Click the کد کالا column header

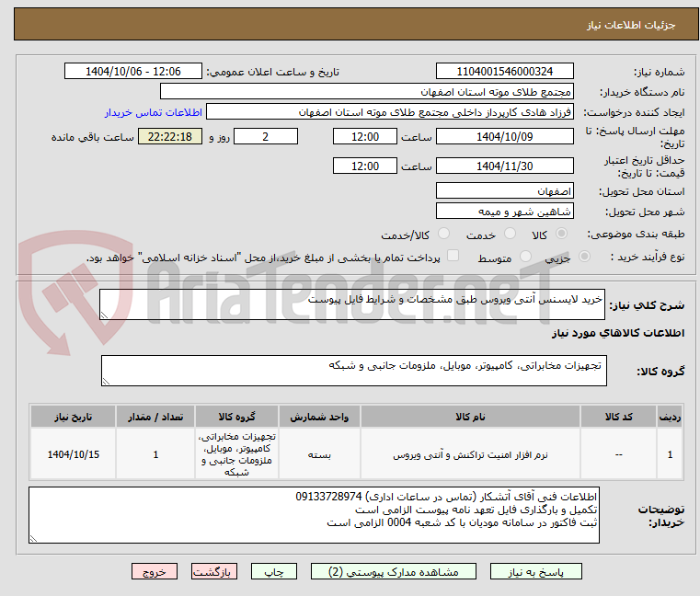click(x=618, y=417)
